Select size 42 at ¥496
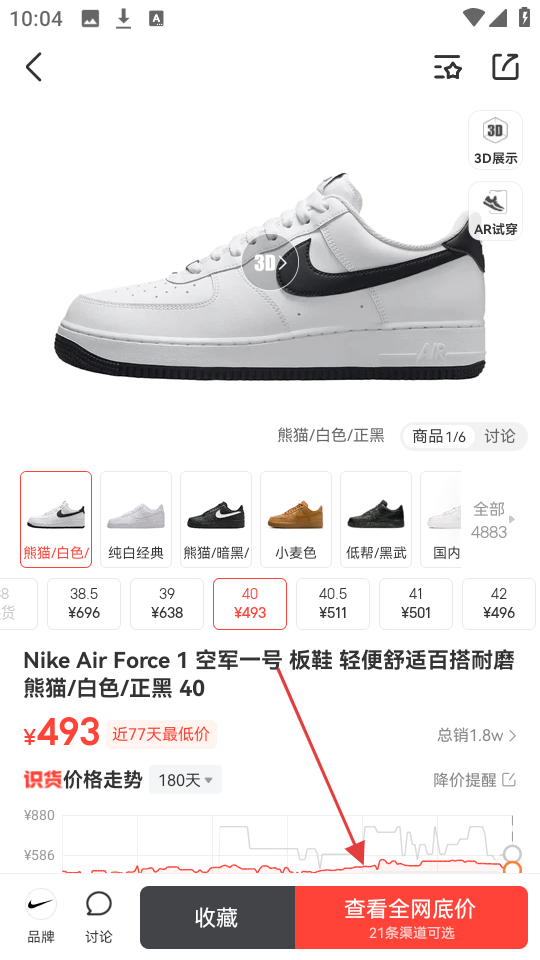Screen dimensions: 540x960 498,604
